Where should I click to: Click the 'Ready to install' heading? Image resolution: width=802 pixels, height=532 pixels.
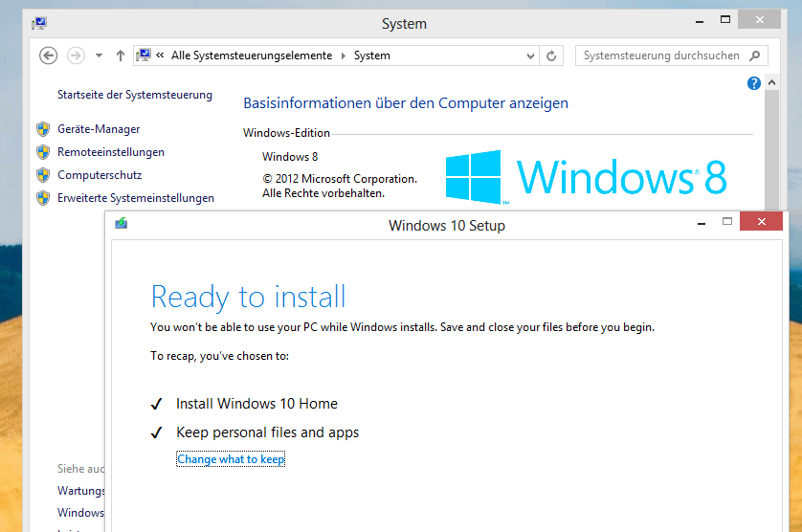[249, 297]
